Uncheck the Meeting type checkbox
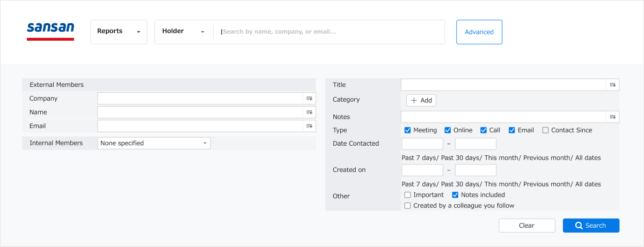This screenshot has height=247, width=644. [407, 130]
